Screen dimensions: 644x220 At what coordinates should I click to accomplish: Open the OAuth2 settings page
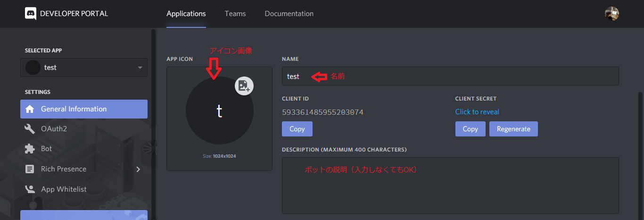84,129
